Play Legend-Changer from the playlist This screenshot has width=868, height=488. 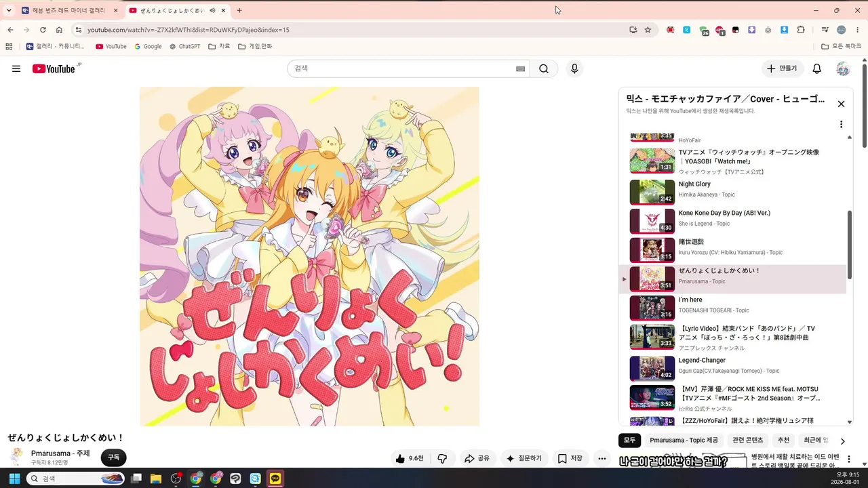(734, 368)
